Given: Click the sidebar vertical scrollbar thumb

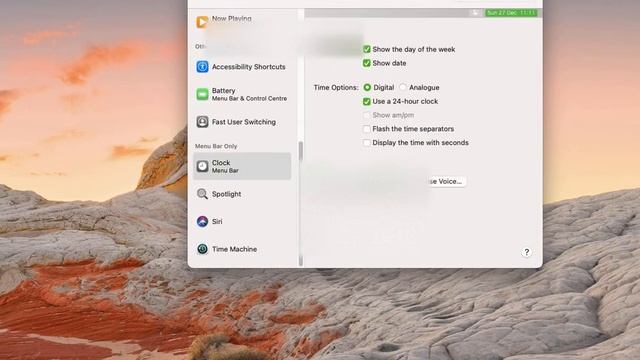Looking at the screenshot, I should [301, 151].
